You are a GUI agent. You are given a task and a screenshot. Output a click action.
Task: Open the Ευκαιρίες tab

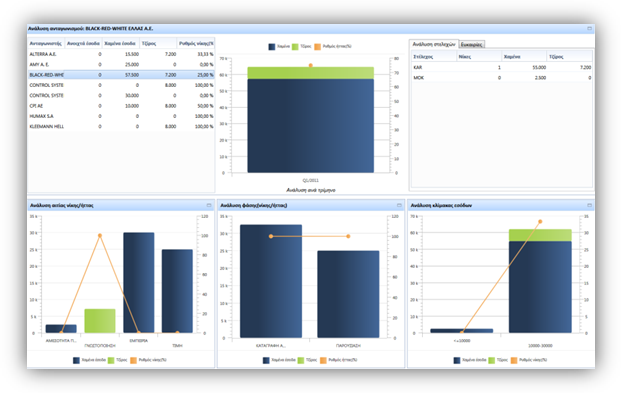[471, 44]
